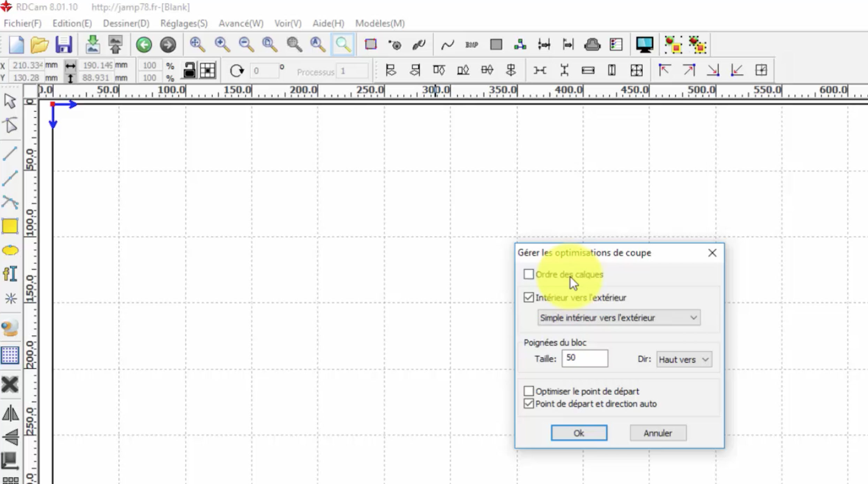Screen dimensions: 868x484
Task: Enable the Ordre des calques checkbox
Action: [528, 274]
